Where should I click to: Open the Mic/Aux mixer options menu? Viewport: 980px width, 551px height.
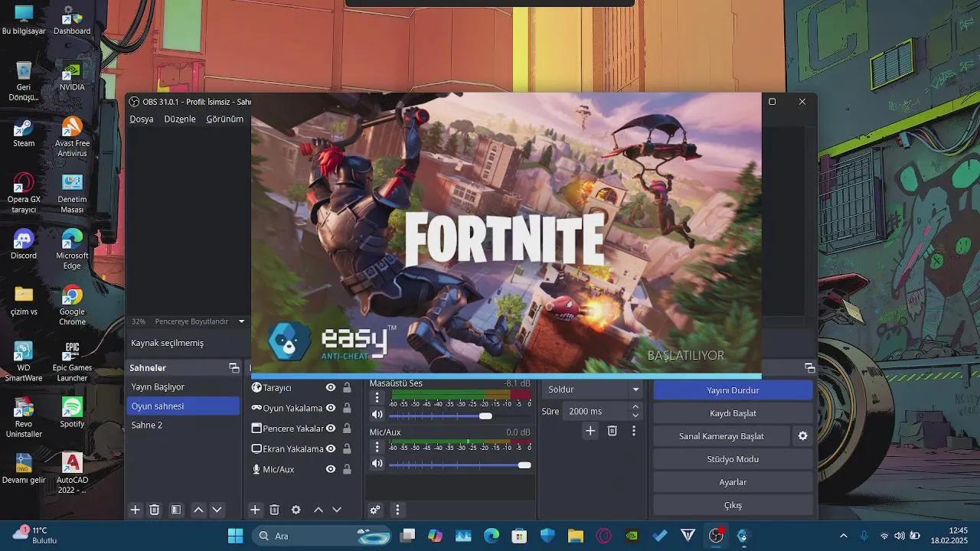coord(377,446)
